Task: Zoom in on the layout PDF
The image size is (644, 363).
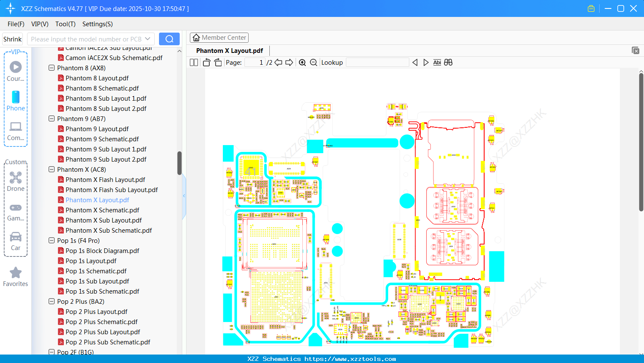Action: (x=302, y=62)
